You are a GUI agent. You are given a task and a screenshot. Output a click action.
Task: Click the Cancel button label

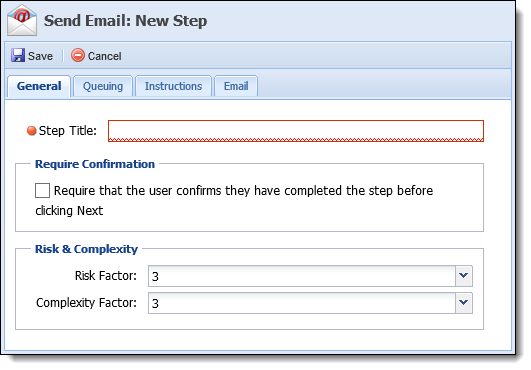[104, 56]
